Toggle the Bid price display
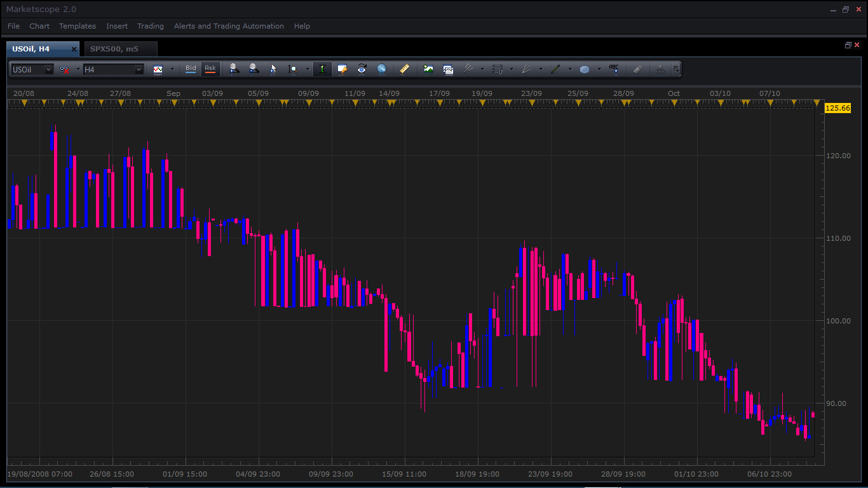Image resolution: width=868 pixels, height=488 pixels. (191, 69)
